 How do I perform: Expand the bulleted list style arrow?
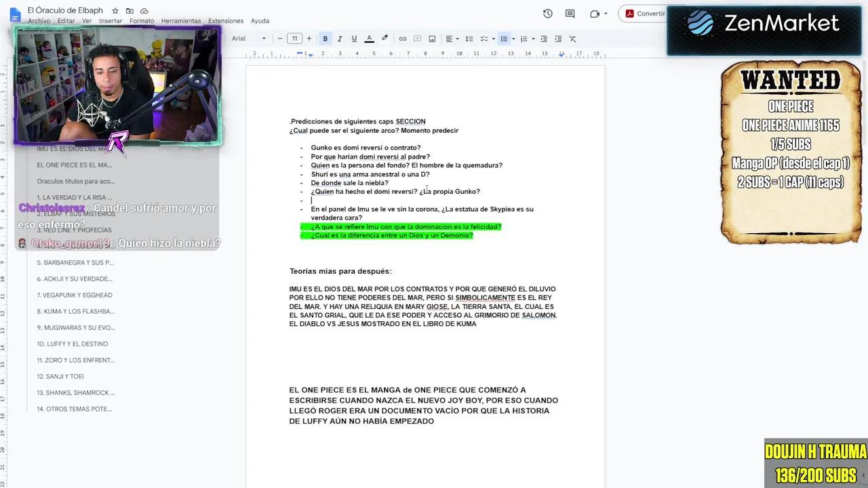513,39
